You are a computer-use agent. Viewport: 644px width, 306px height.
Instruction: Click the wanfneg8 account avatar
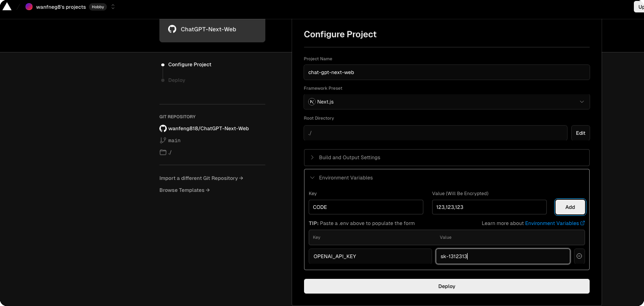click(29, 7)
